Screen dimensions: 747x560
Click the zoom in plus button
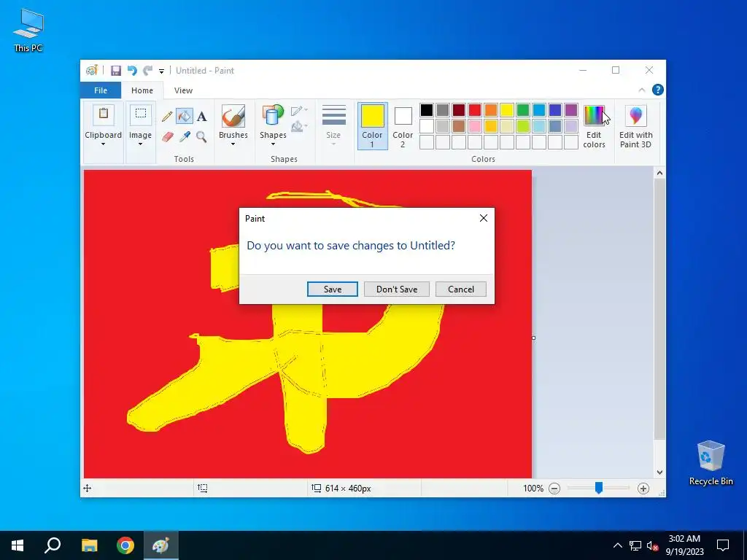point(643,488)
